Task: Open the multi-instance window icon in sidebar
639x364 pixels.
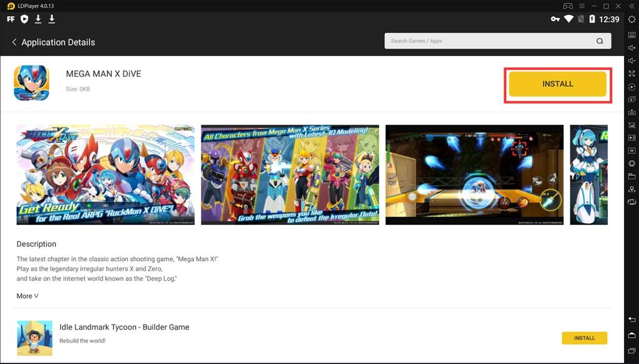Action: click(632, 99)
